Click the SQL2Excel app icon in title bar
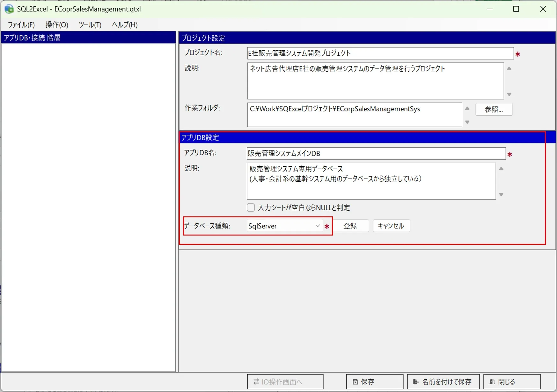 pos(9,9)
